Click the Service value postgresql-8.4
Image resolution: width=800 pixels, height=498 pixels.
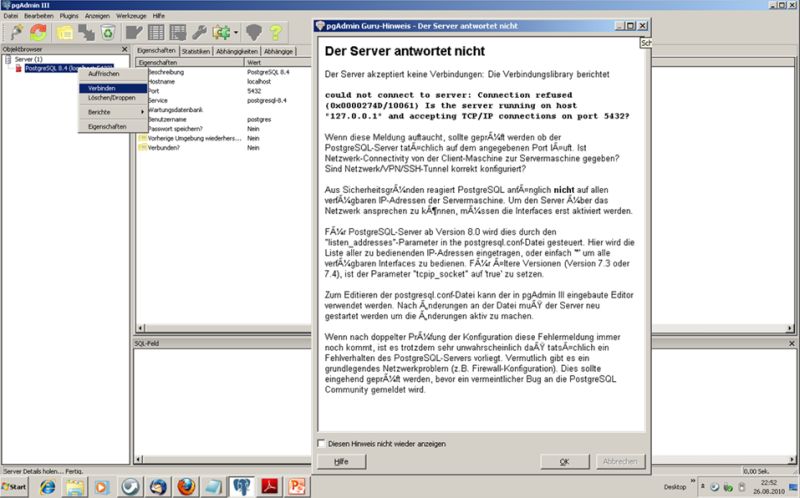(267, 101)
